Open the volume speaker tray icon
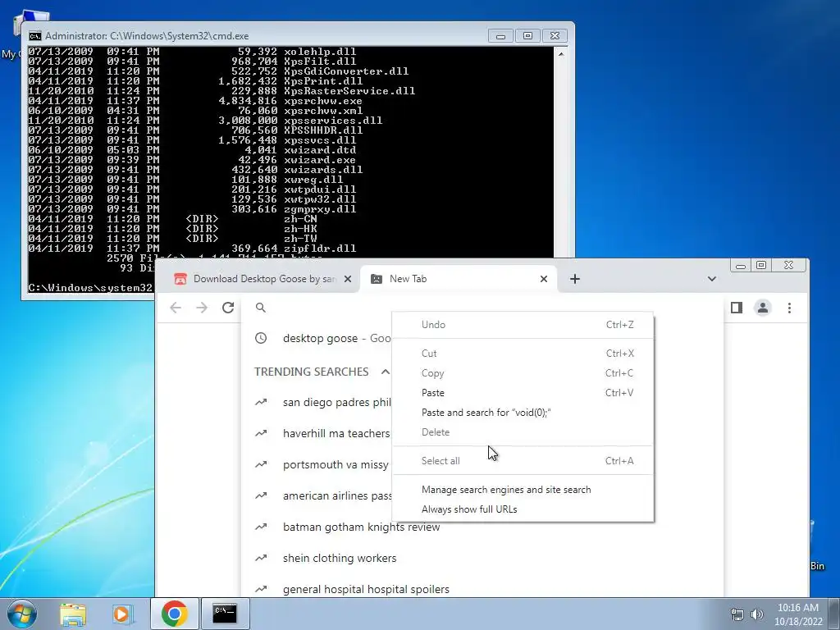840x630 pixels. click(x=756, y=614)
